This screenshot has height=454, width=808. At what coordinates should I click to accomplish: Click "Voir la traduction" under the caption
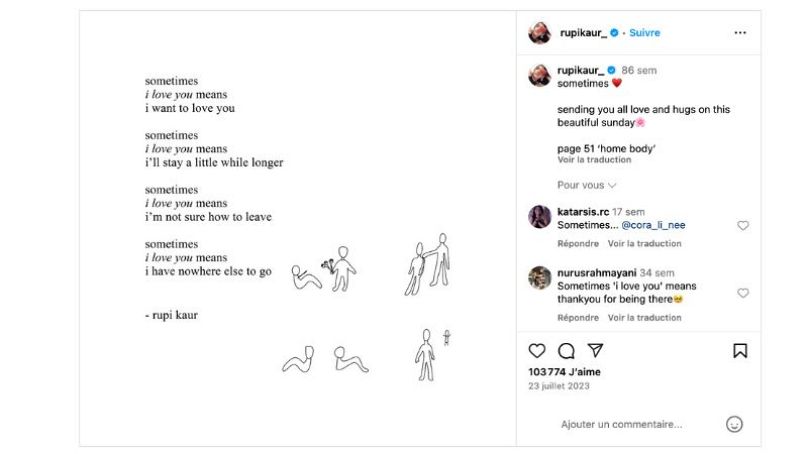click(x=594, y=160)
